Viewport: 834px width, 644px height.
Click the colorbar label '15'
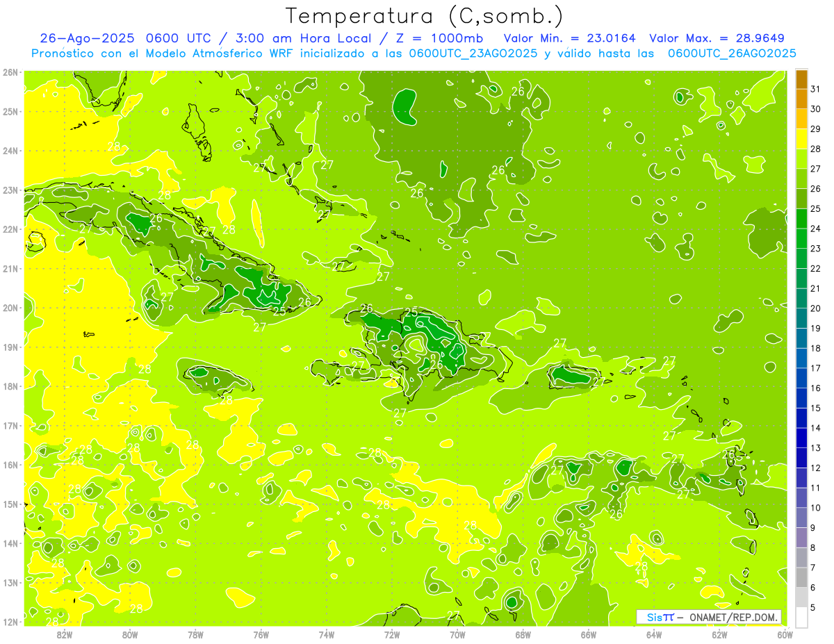pos(816,408)
